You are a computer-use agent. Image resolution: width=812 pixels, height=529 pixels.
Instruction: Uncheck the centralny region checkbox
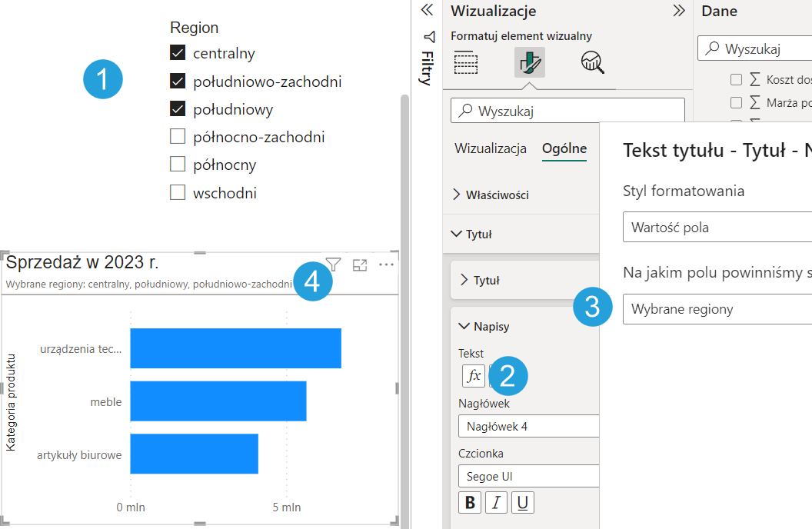178,53
